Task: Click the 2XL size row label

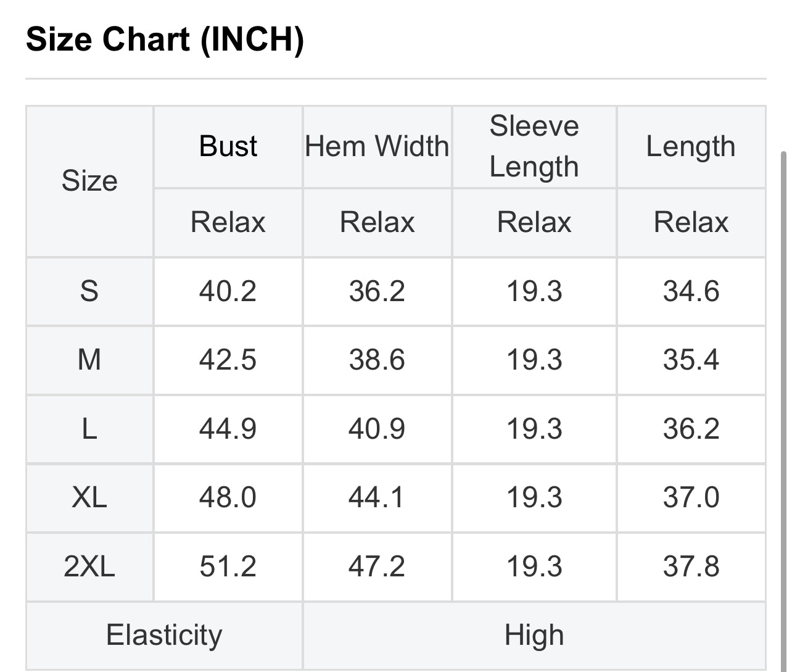Action: (x=89, y=566)
